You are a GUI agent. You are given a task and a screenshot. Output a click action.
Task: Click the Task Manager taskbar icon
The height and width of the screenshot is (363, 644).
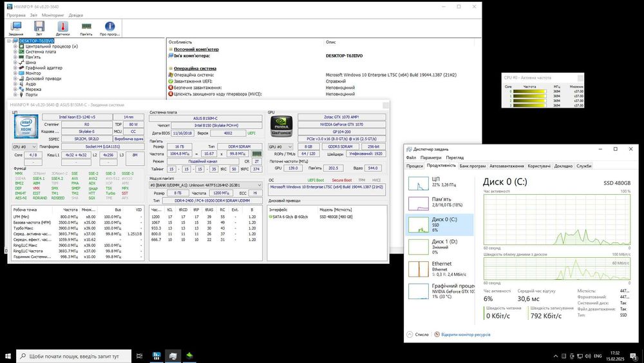coord(173,356)
